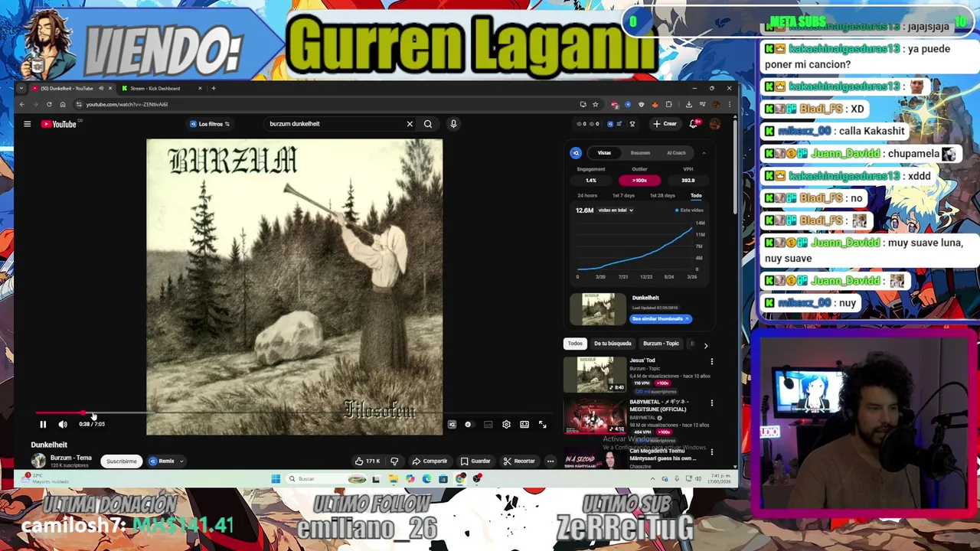Like the video showing 171 K

(x=367, y=461)
